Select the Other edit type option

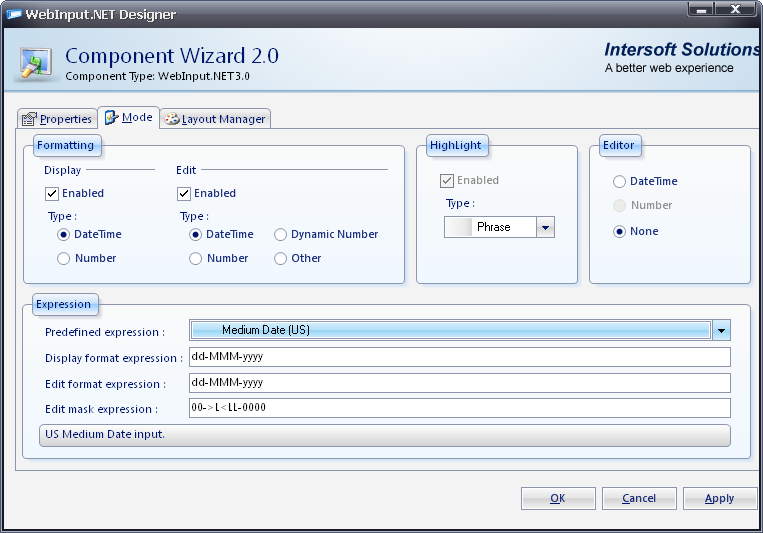coord(281,259)
